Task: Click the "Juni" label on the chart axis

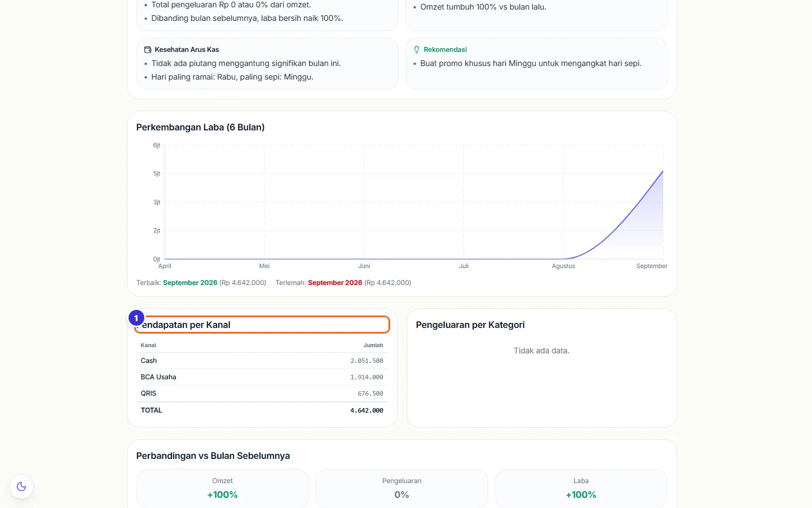Action: coord(364,266)
